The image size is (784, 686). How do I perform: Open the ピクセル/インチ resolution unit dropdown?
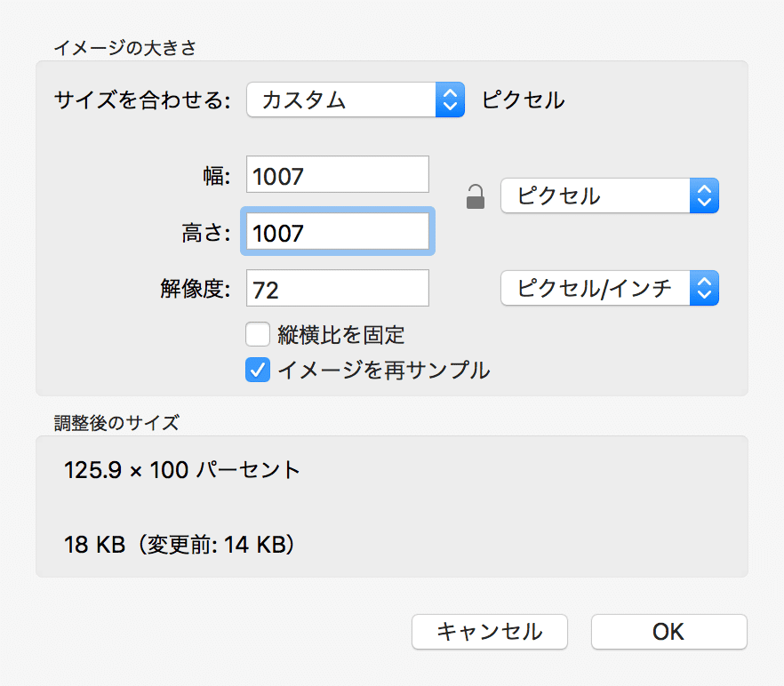click(x=610, y=288)
